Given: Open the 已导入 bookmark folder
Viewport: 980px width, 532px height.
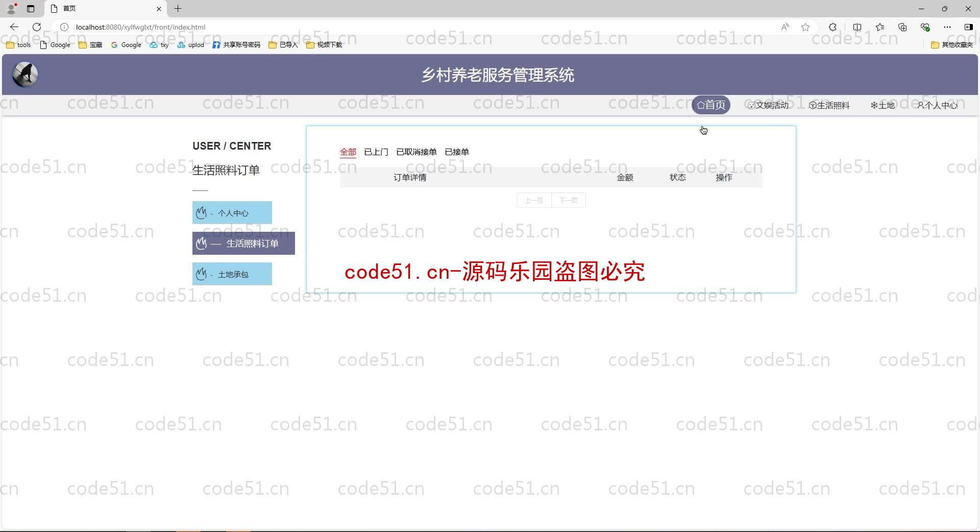Looking at the screenshot, I should (283, 45).
